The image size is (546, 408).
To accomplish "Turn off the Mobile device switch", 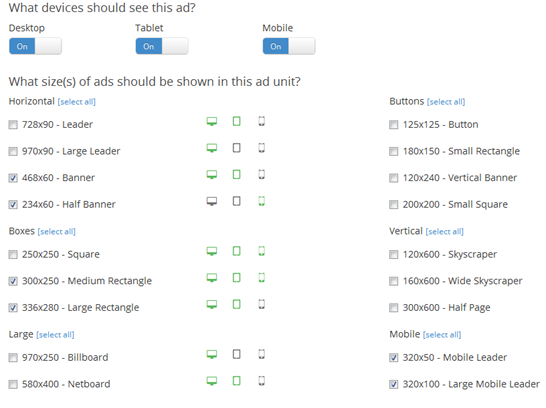I will pos(289,46).
